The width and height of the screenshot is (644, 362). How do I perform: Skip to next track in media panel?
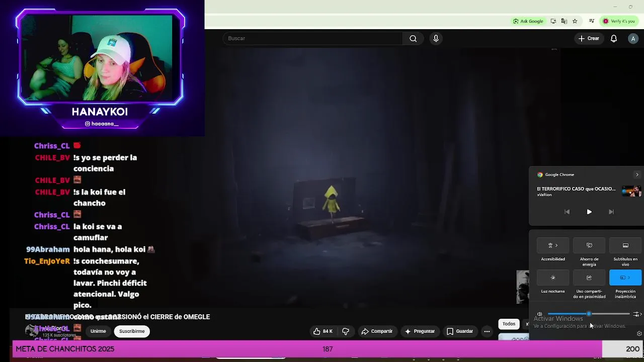[611, 212]
